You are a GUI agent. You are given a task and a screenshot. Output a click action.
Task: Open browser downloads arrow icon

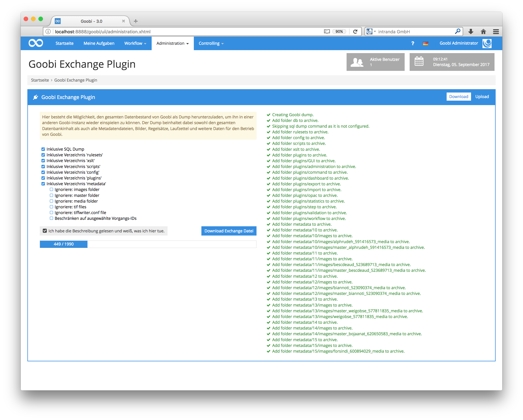click(x=471, y=31)
